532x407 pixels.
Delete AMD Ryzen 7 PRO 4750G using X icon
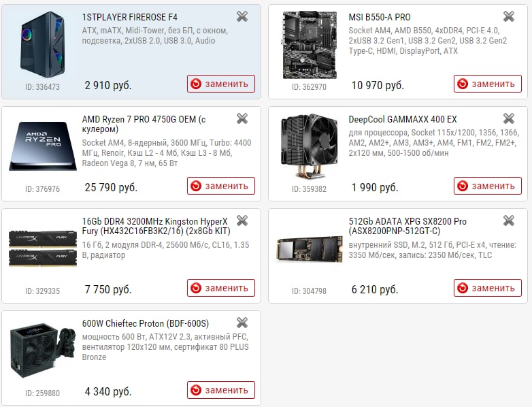pyautogui.click(x=242, y=118)
